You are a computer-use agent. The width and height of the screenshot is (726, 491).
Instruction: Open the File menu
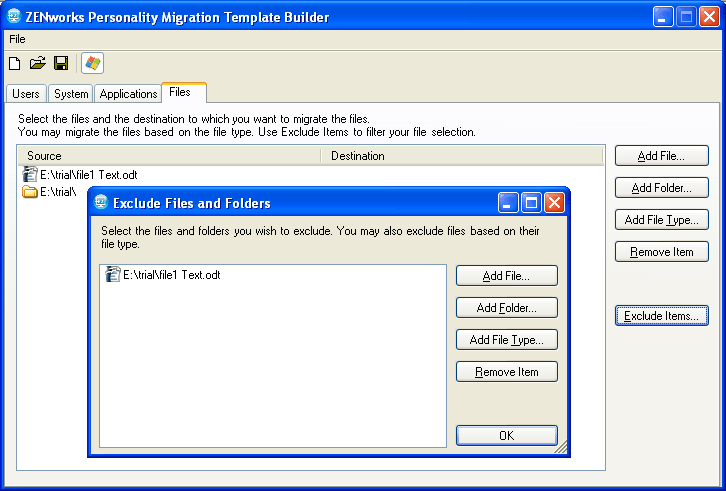[x=17, y=39]
